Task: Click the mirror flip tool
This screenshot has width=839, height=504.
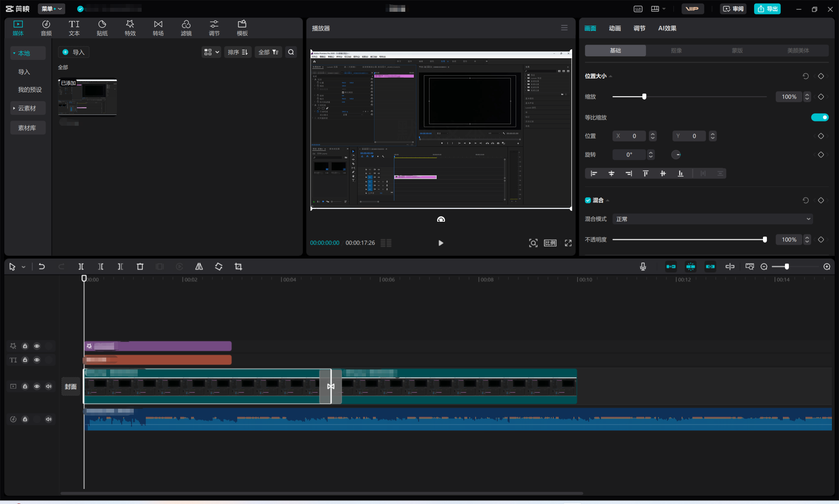Action: [x=199, y=267]
